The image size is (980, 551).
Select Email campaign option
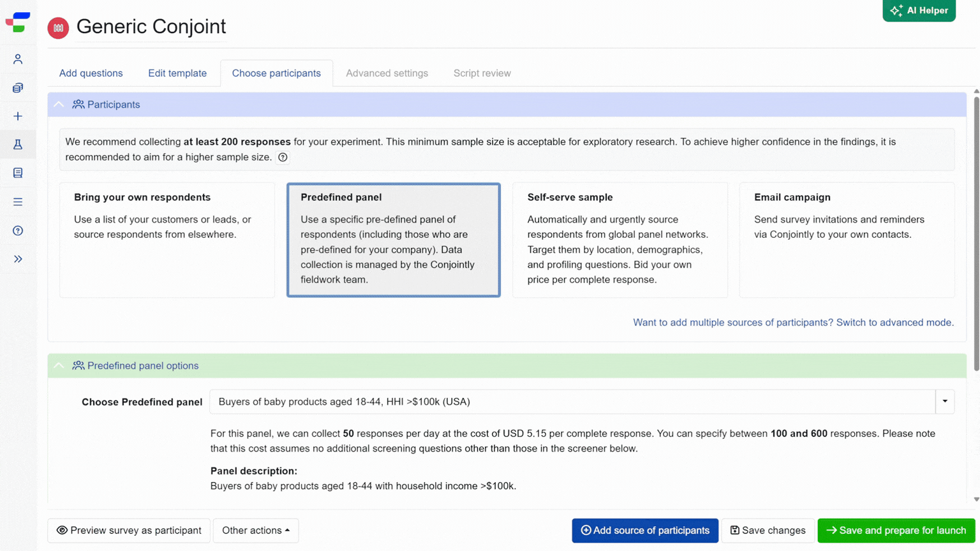click(847, 240)
